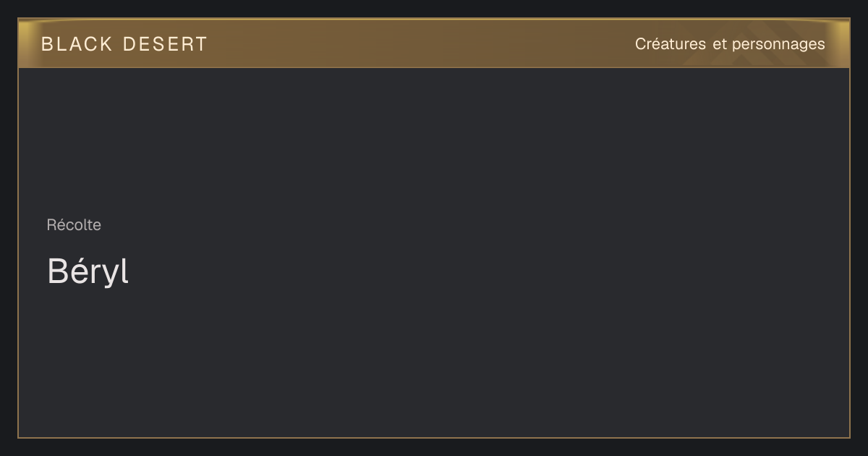868x456 pixels.
Task: Click the dark card body area
Action: click(434, 253)
